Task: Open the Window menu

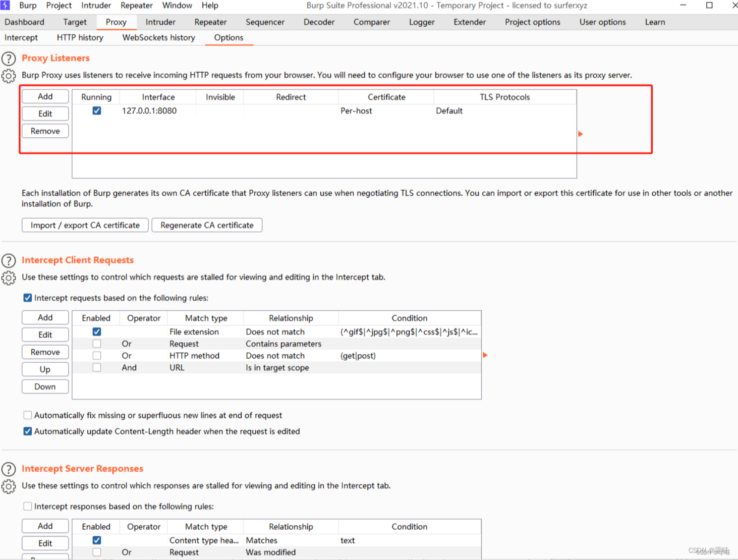Action: tap(177, 6)
